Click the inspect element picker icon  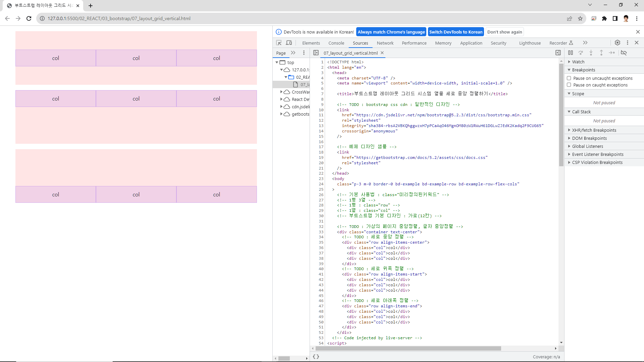279,43
